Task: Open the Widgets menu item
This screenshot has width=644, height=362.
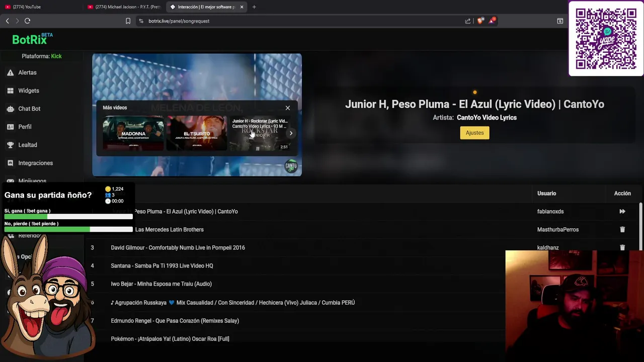Action: pos(29,91)
